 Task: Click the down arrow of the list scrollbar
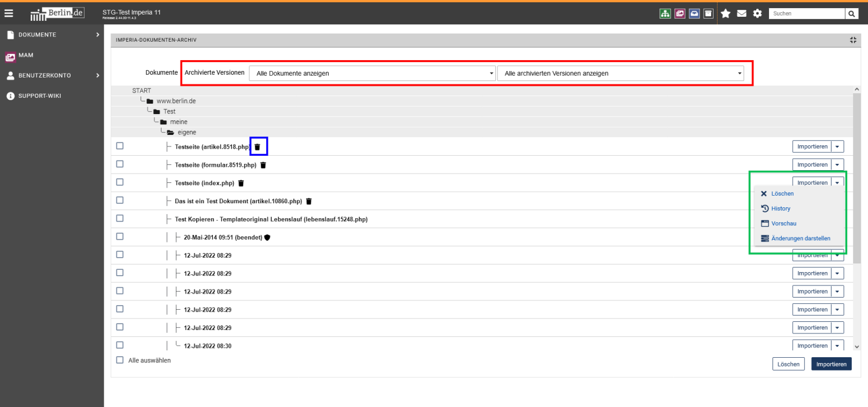click(x=857, y=346)
